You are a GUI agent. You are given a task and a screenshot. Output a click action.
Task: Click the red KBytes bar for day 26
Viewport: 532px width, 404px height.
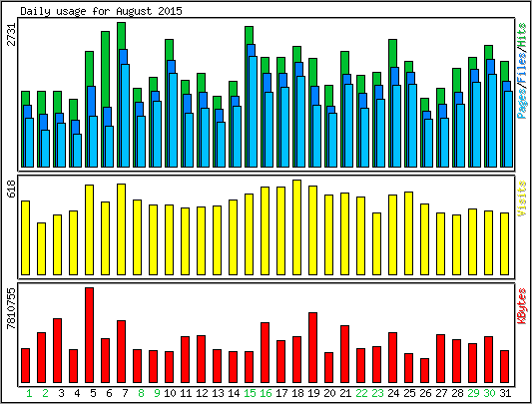click(424, 370)
